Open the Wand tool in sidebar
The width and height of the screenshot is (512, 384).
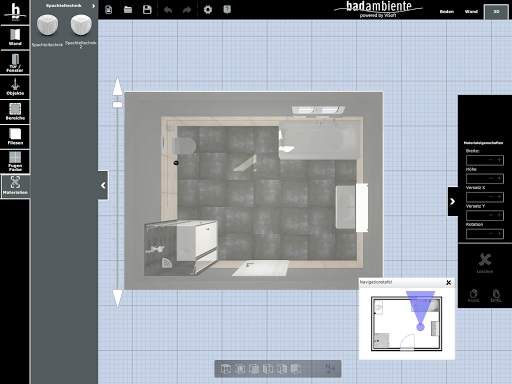click(15, 37)
